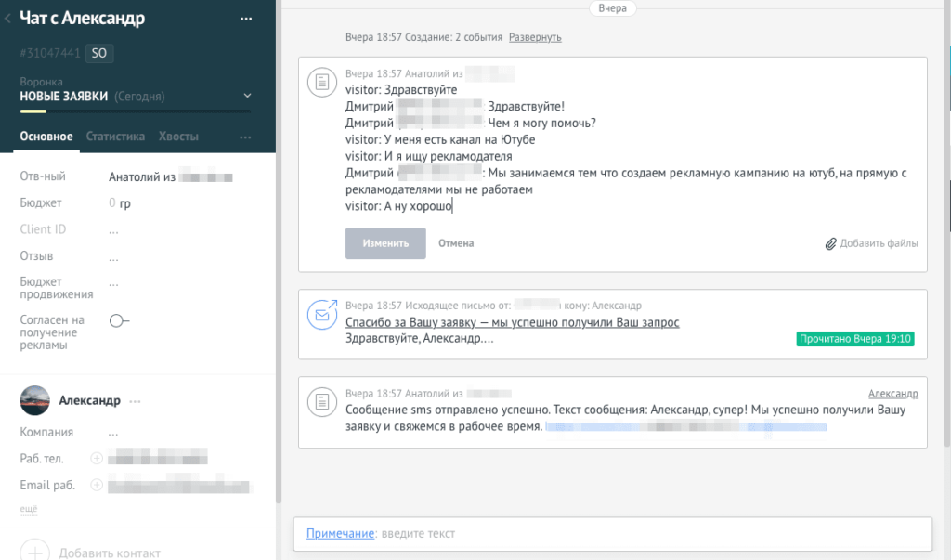Toggle Согласен на получение рекламы switch
The height and width of the screenshot is (560, 951).
pos(119,321)
